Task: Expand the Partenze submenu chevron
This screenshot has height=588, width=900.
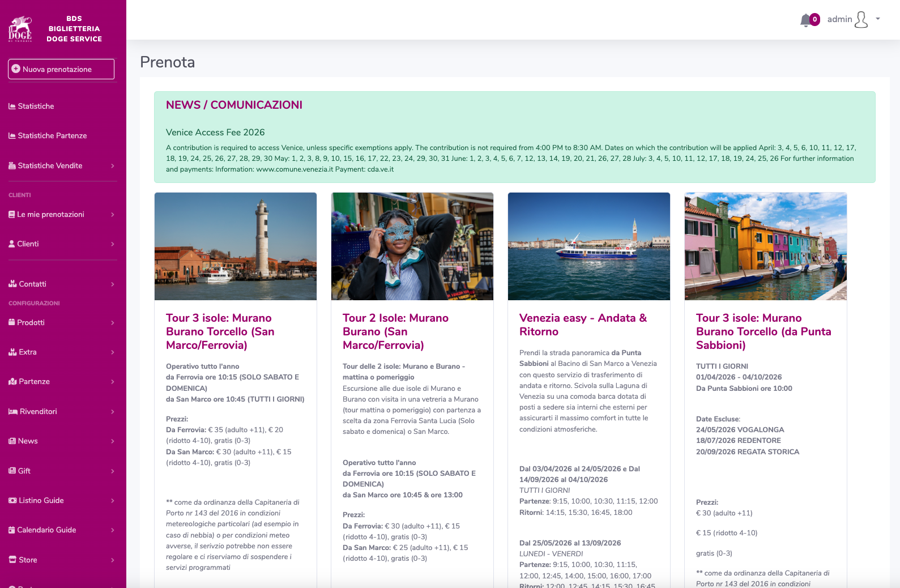Action: (113, 382)
